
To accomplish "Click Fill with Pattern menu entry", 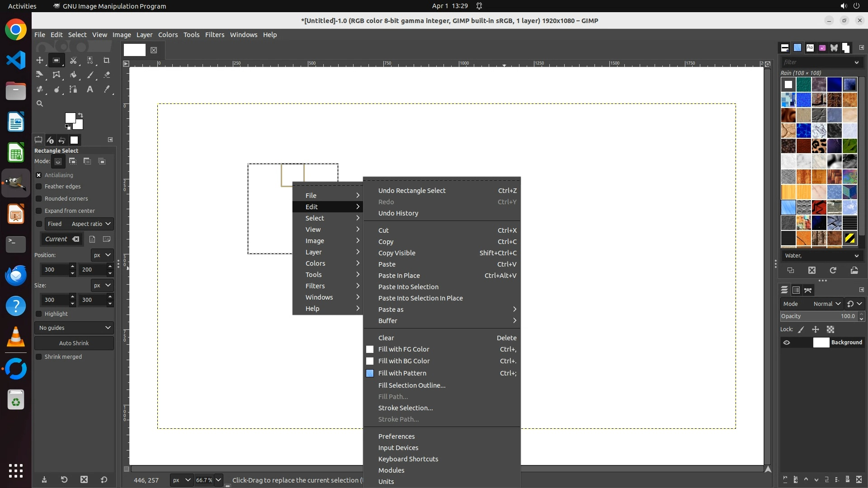I will click(402, 373).
